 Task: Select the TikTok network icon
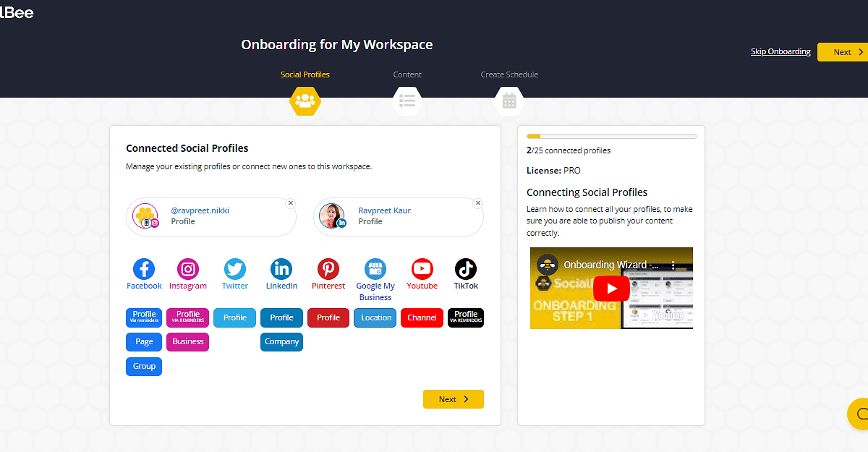coord(465,268)
